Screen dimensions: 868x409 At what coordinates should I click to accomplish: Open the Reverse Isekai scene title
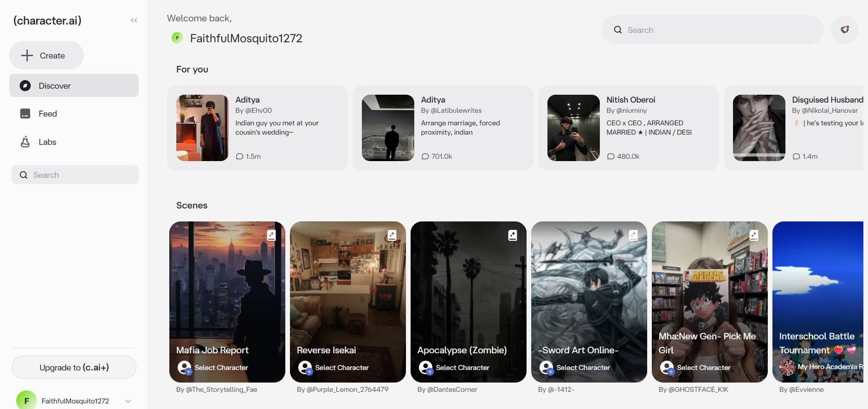coord(327,350)
